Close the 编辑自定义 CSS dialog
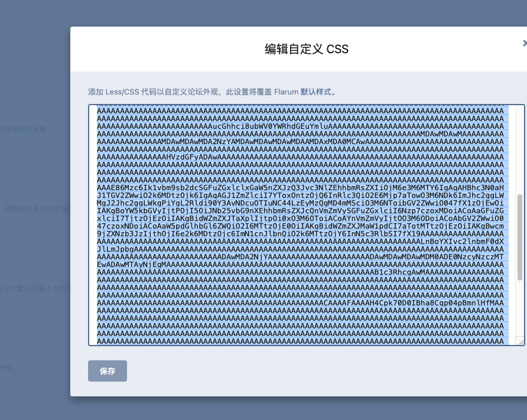The height and width of the screenshot is (420, 527). click(525, 43)
